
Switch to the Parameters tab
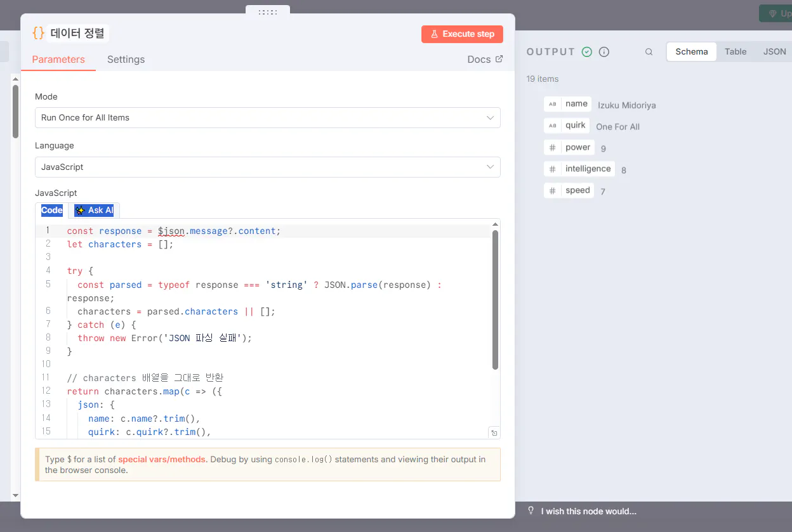[x=58, y=60]
